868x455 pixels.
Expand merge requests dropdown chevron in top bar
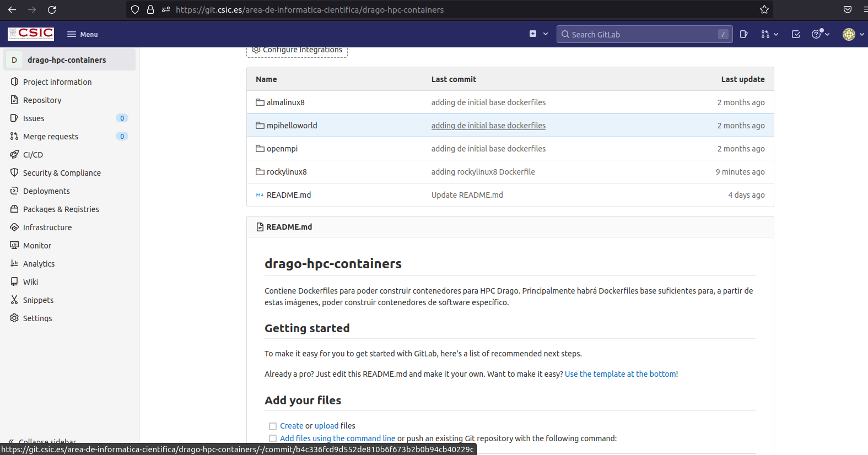[x=776, y=34]
